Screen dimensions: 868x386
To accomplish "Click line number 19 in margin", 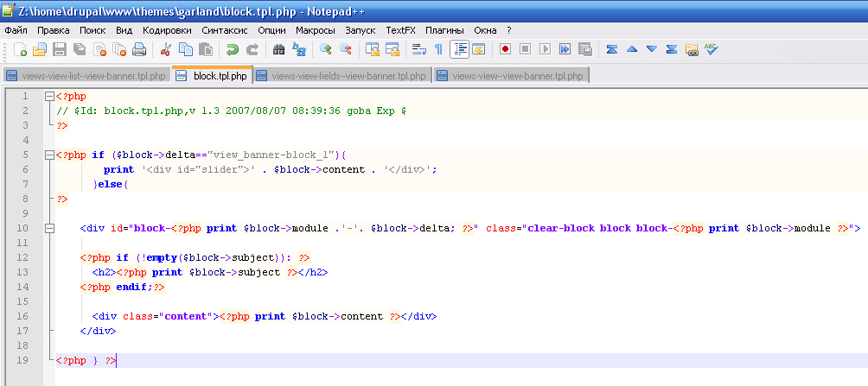I will (x=22, y=361).
